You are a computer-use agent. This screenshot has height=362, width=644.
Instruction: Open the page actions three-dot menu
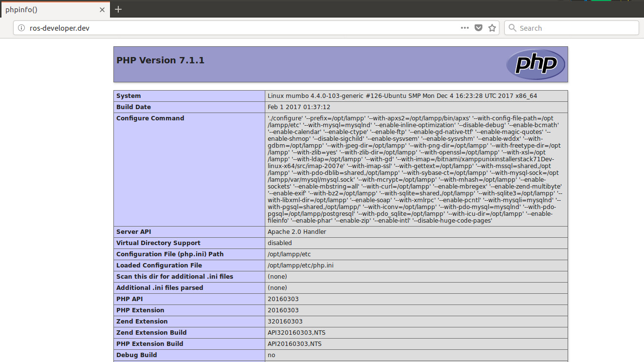[465, 28]
